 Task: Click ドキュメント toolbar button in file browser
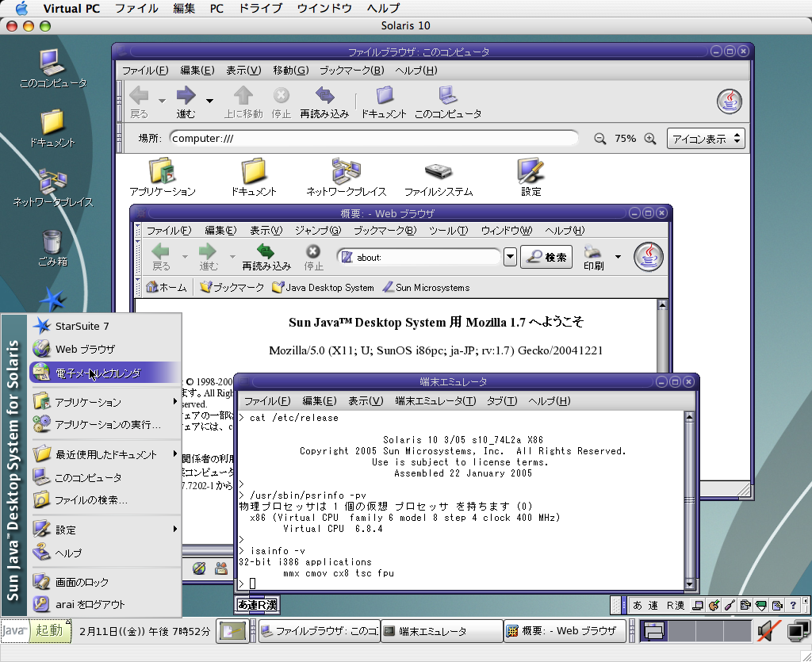click(x=384, y=102)
